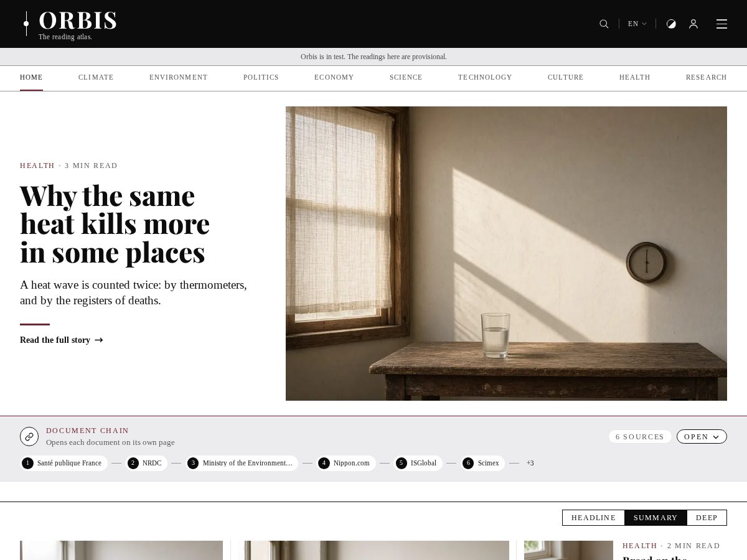This screenshot has height=560, width=747.
Task: Open the hamburger menu icon
Action: 721,24
